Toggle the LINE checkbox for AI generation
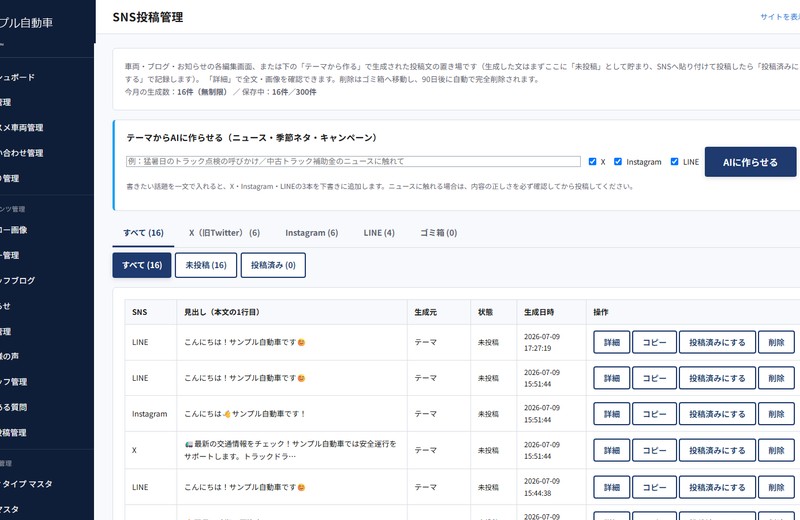The width and height of the screenshot is (800, 520). (x=674, y=162)
